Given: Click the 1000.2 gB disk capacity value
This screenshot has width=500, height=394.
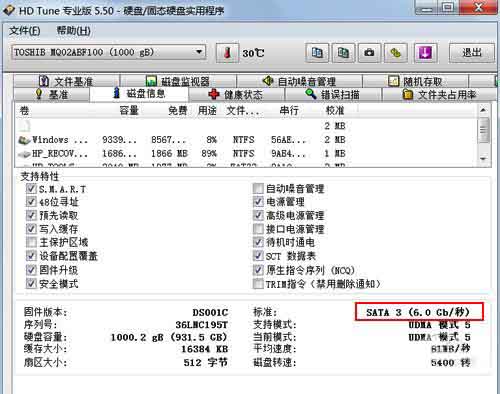Looking at the screenshot, I should [x=169, y=337].
